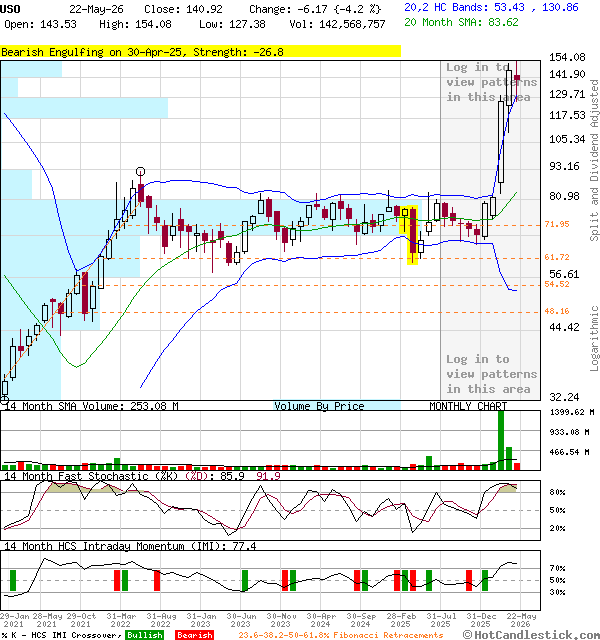Click the 54.52 Fibonacci level label

[557, 284]
